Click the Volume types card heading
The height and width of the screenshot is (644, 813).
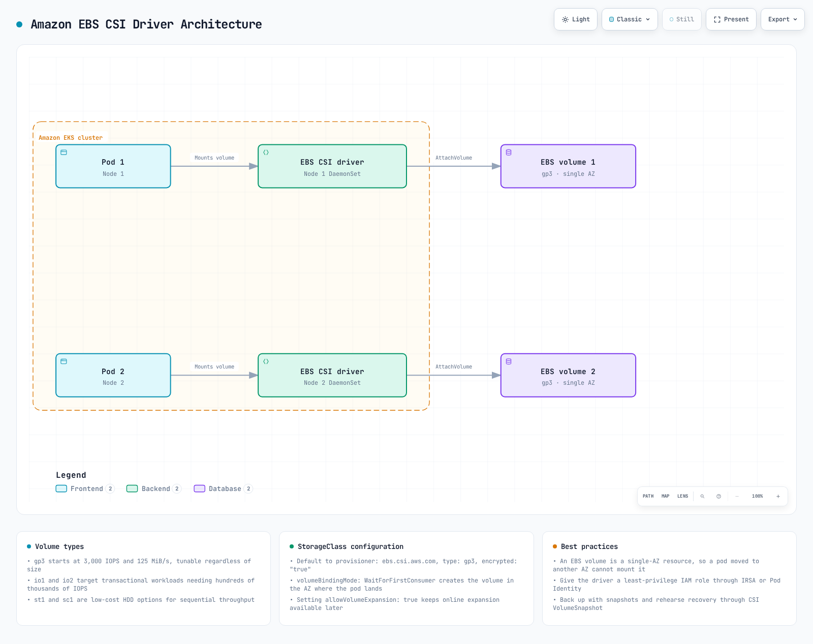59,546
